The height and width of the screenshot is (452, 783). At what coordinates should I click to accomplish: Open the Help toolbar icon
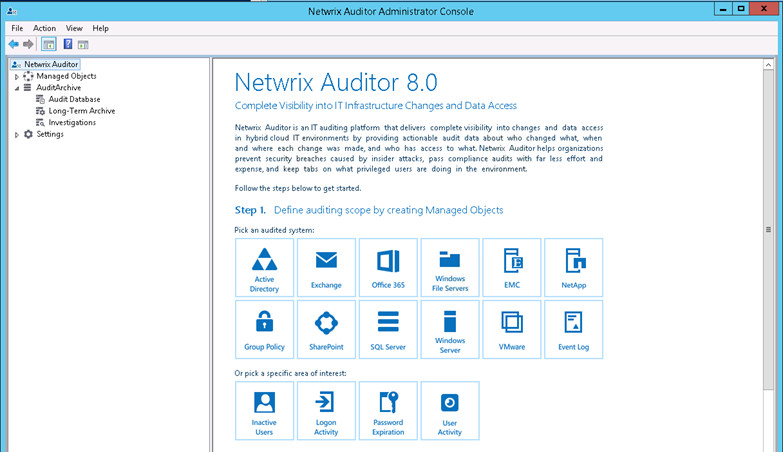(x=68, y=44)
